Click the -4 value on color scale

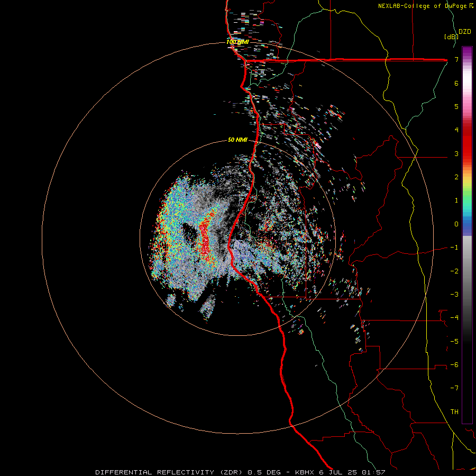point(454,317)
